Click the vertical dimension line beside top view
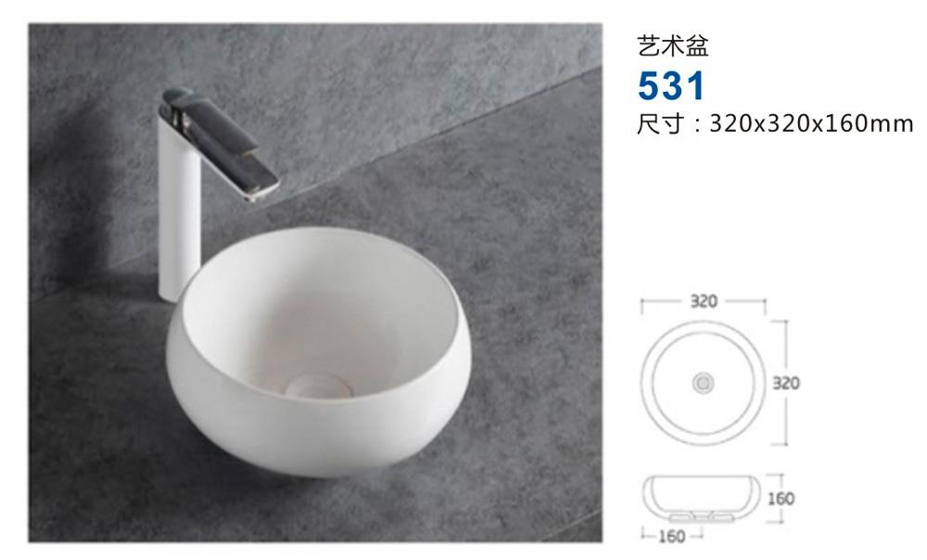927x560 pixels. coord(786,383)
